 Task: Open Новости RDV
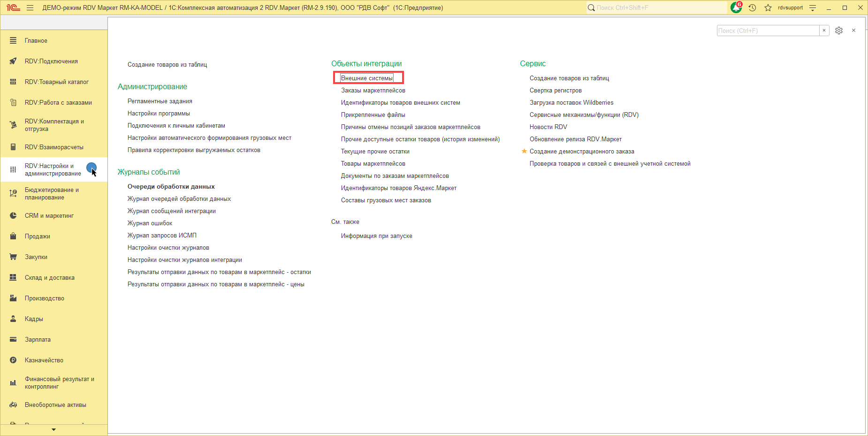coord(548,127)
